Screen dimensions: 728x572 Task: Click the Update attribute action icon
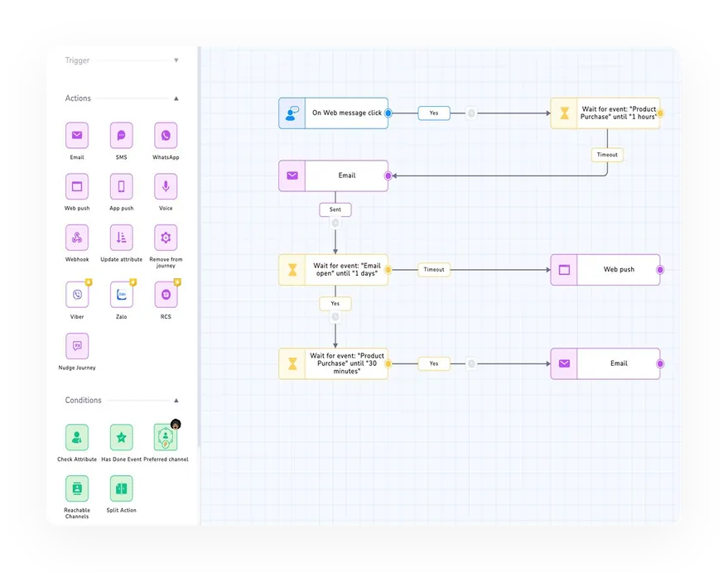click(x=121, y=238)
